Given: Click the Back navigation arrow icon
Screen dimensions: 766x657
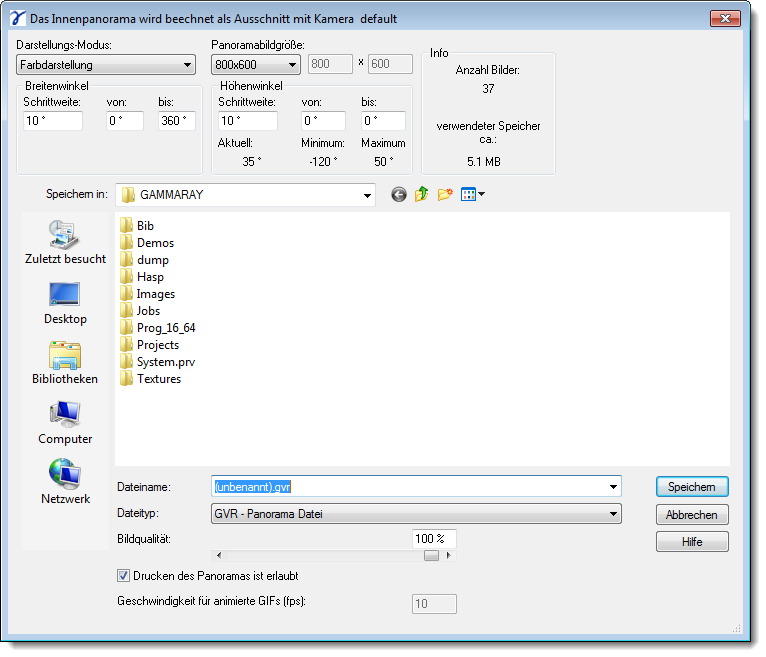Looking at the screenshot, I should 399,195.
